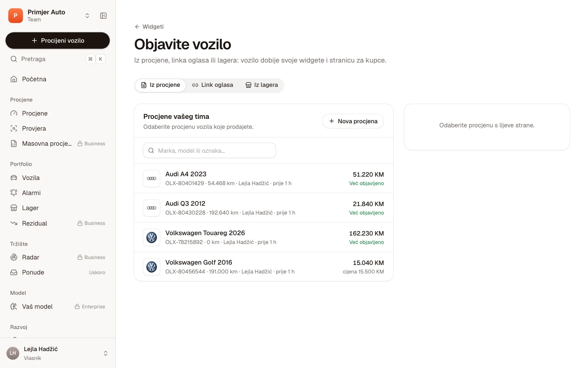588x368 pixels.
Task: Click the LH user avatar
Action: 13,353
